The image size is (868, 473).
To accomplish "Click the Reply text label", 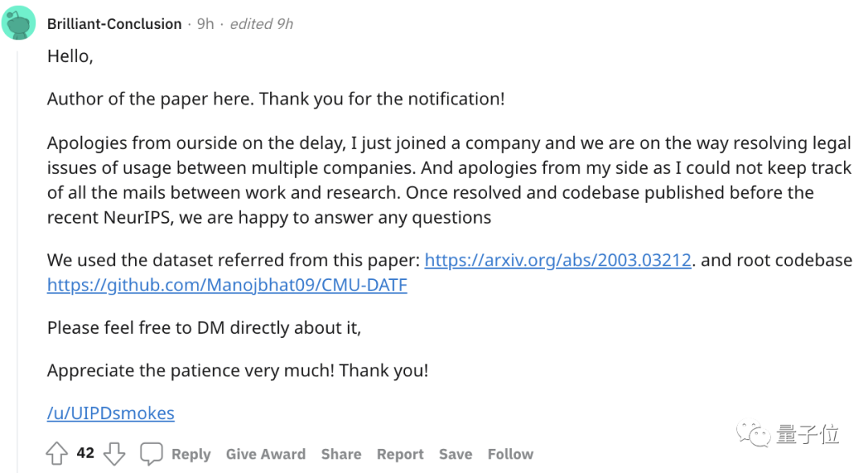I will (190, 454).
